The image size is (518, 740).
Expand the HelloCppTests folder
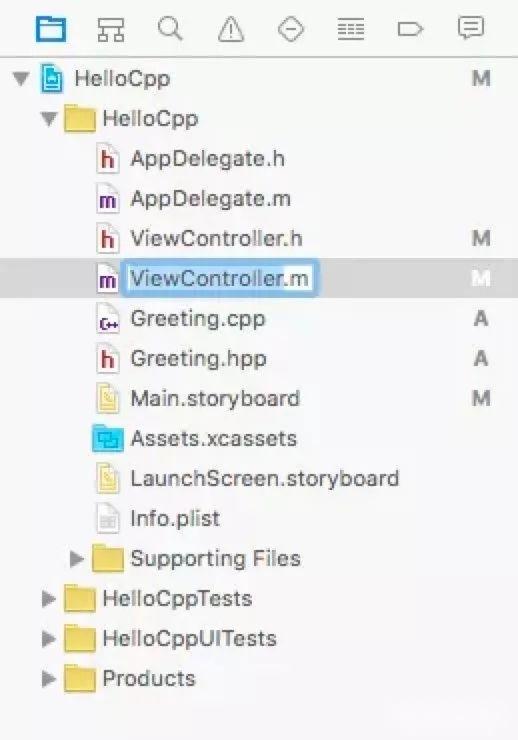tap(49, 598)
